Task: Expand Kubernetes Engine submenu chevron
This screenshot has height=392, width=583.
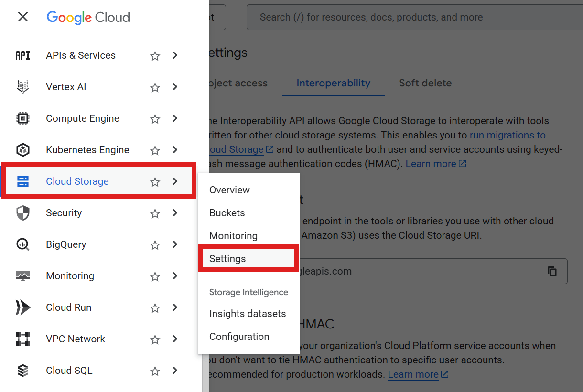Action: [175, 150]
